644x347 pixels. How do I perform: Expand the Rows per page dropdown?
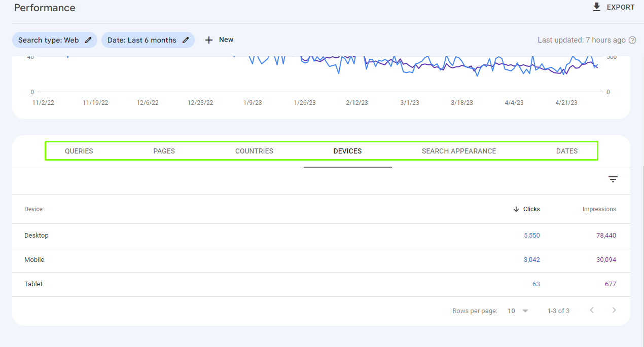(519, 311)
